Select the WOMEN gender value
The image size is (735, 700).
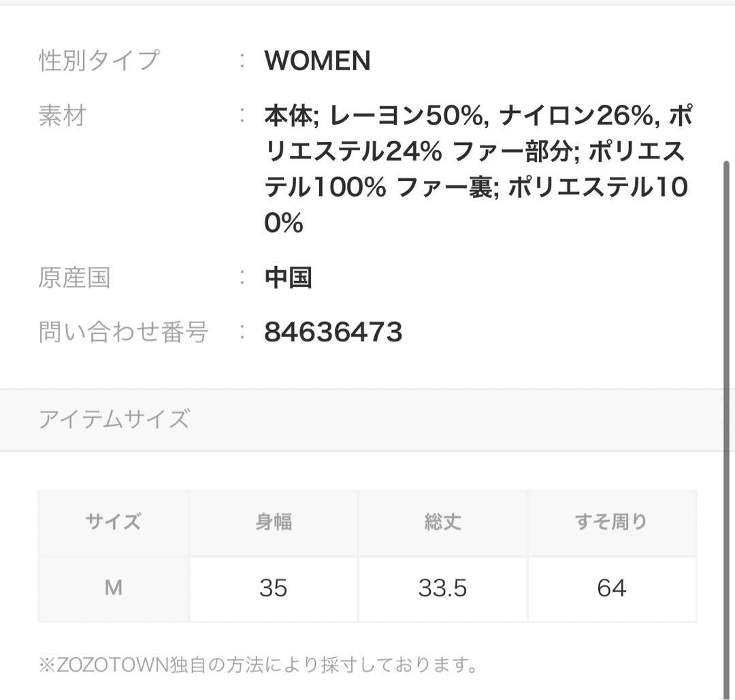tap(317, 61)
